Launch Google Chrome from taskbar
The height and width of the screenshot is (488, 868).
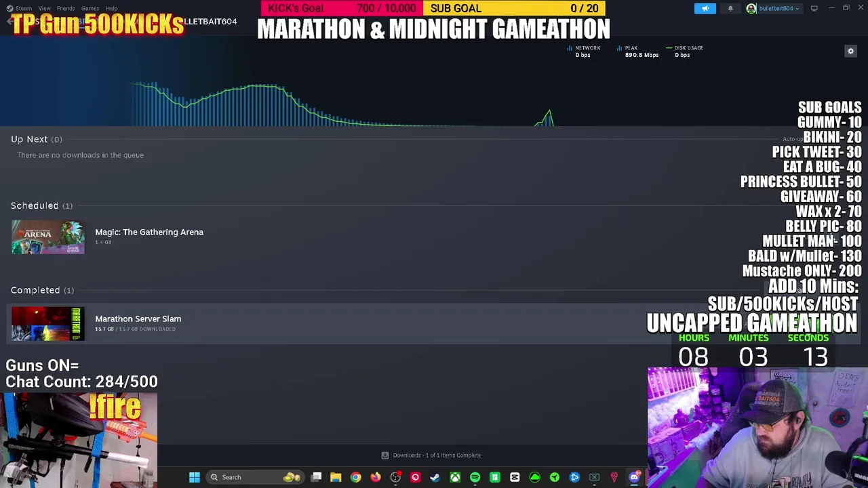(355, 477)
